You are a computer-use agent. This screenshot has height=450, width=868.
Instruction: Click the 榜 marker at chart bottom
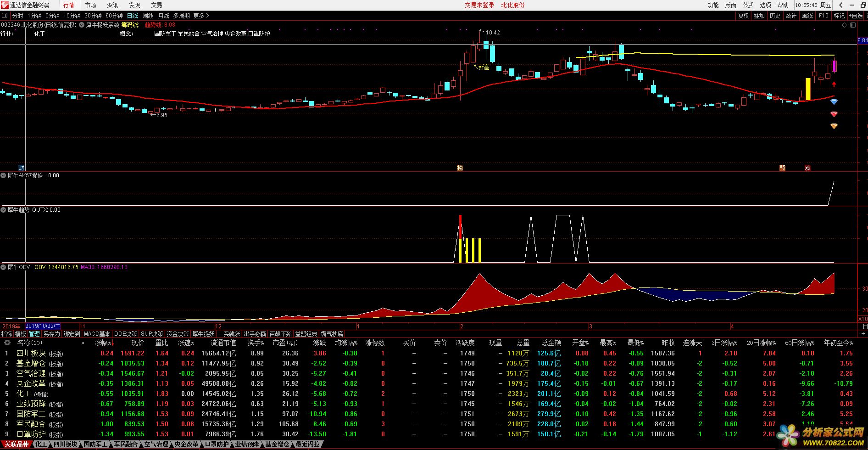[460, 168]
